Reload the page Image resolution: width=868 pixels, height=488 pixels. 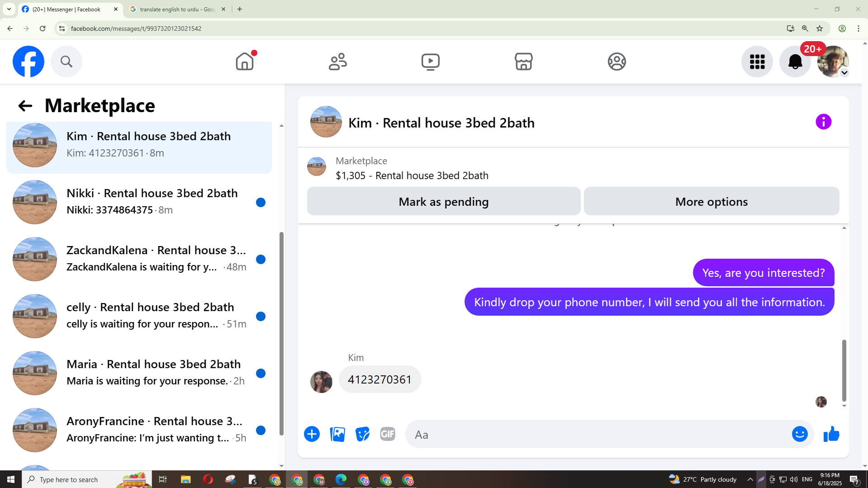pos(43,28)
